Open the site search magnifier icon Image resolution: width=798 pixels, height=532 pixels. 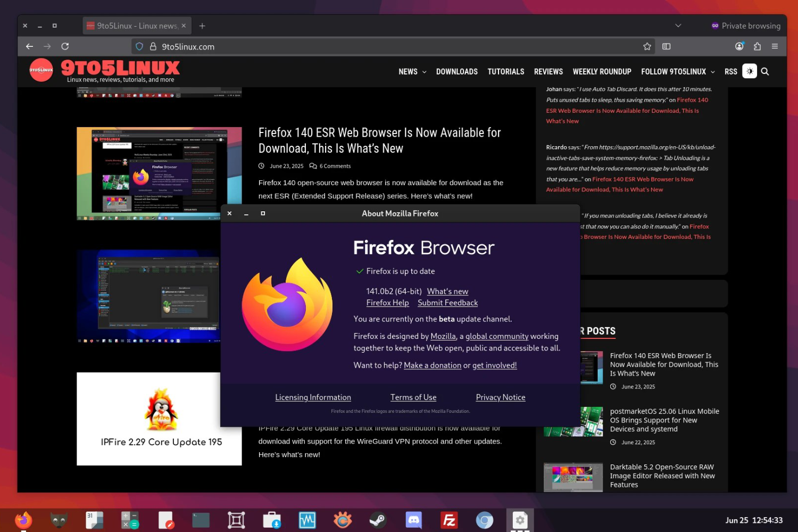click(765, 71)
